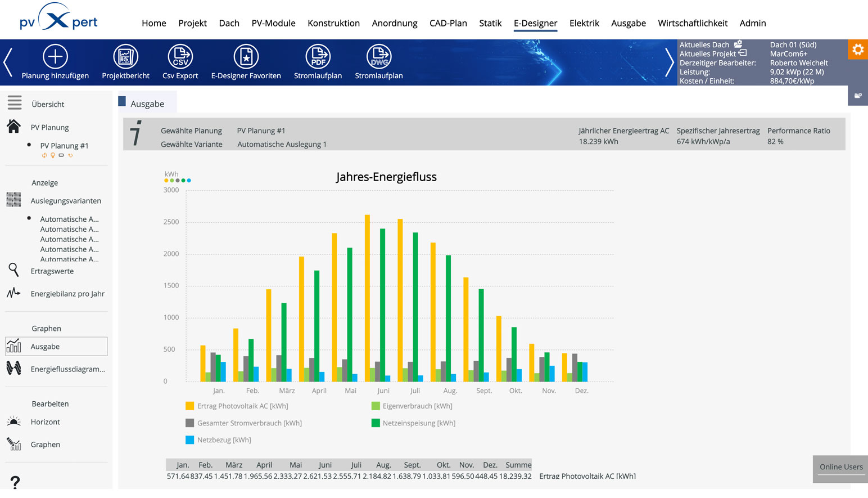
Task: Click the Online Users button
Action: 840,467
